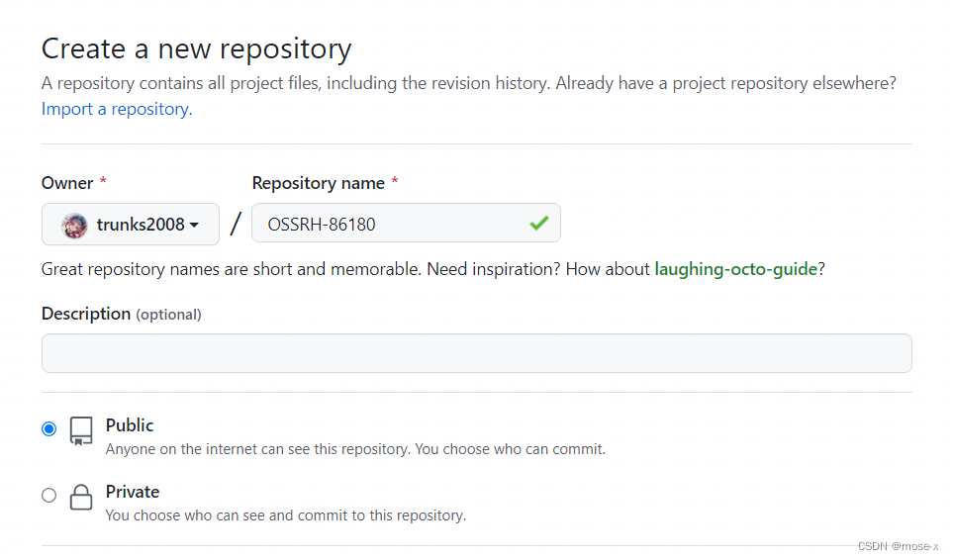Click the Create a new repository heading
954x560 pixels.
point(196,48)
